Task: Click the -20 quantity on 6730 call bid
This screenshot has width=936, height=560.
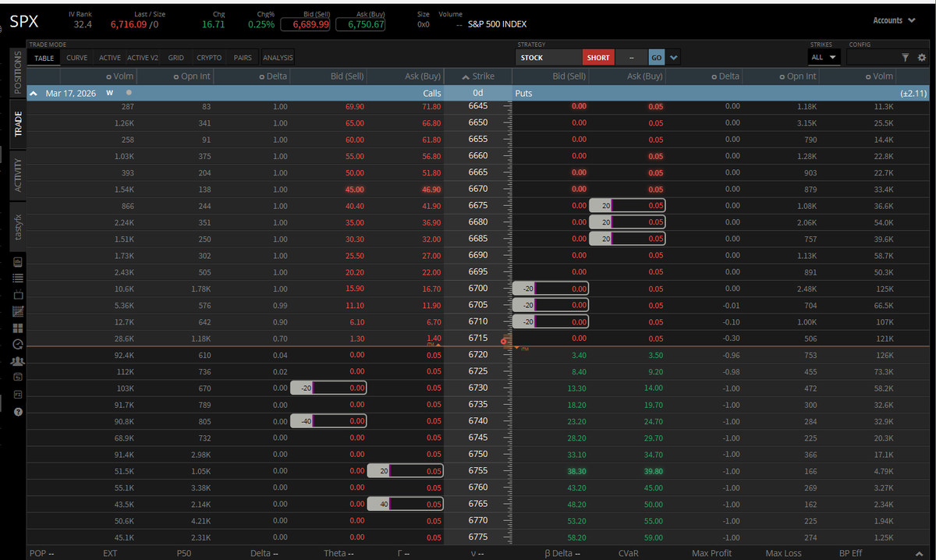Action: coord(300,388)
